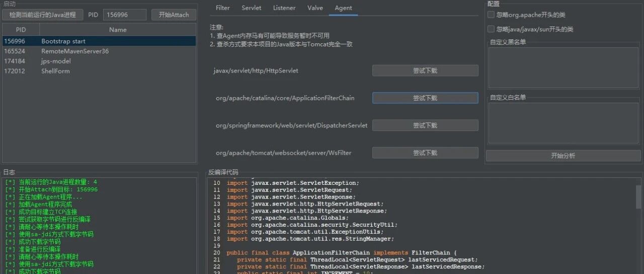
Task: Click log line 开始Attach到目标: 156996
Action: click(52, 190)
